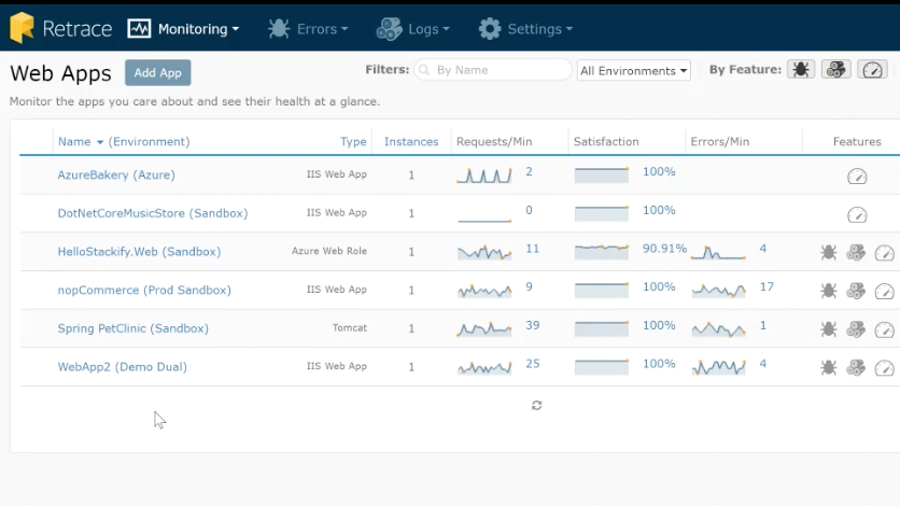The image size is (900, 506).
Task: Click HelloStackify.Web logs icon
Action: [856, 252]
